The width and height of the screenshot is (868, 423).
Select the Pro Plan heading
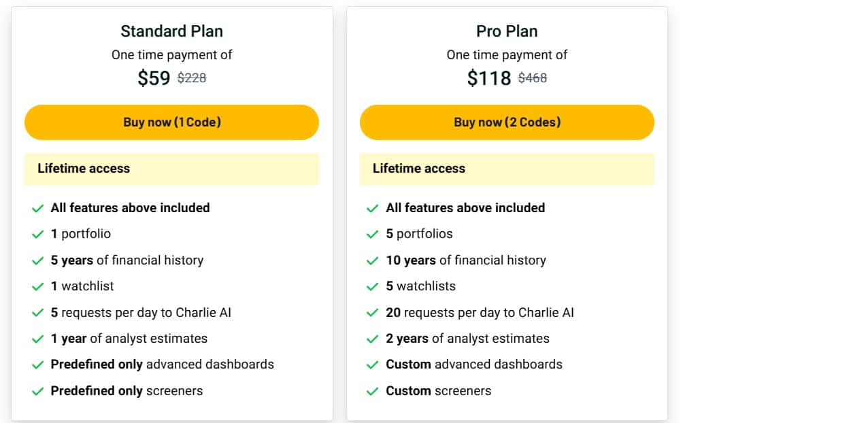507,31
